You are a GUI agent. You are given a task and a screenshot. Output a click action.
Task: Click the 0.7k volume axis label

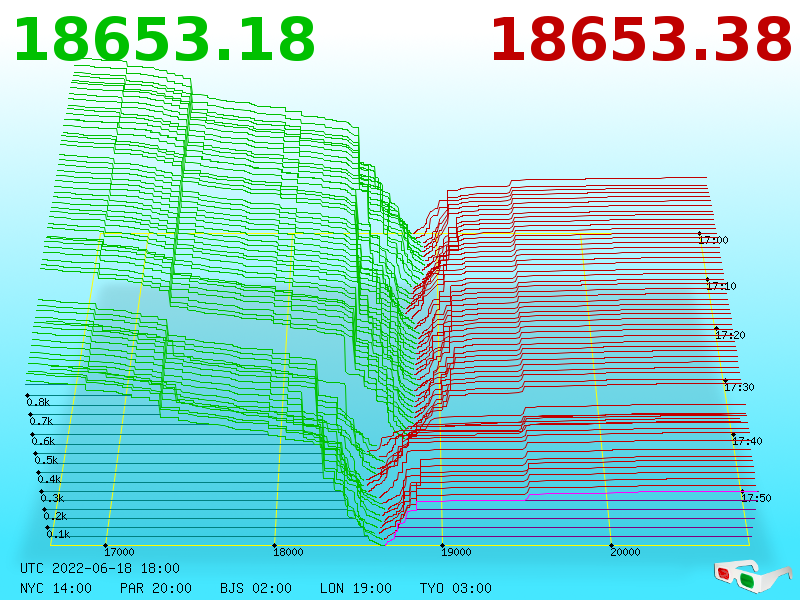click(41, 421)
